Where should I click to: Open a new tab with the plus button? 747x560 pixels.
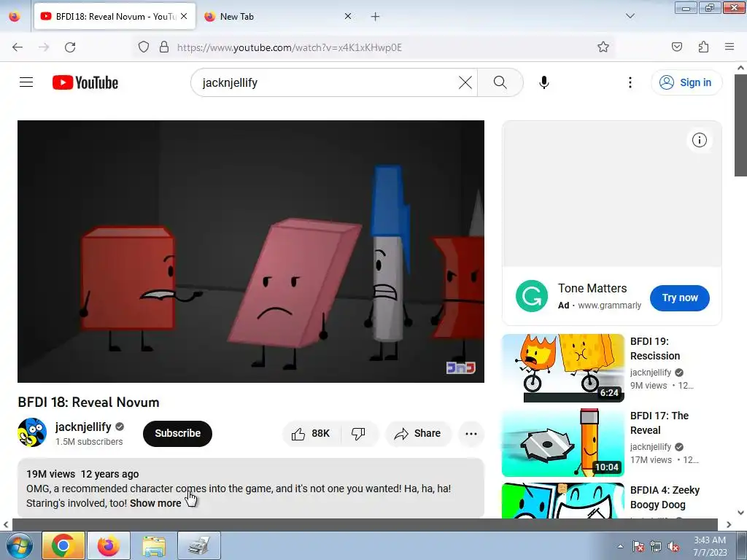pyautogui.click(x=376, y=17)
